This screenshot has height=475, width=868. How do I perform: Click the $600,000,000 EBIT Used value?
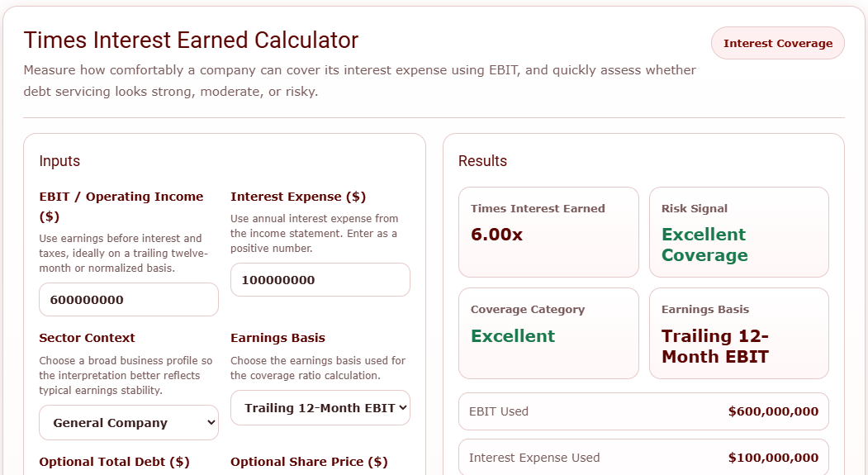pos(773,411)
